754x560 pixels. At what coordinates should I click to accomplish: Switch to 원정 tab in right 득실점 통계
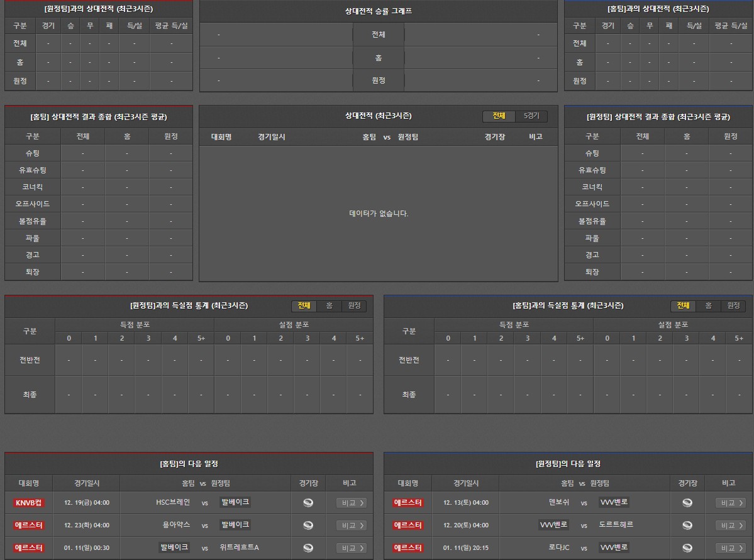733,306
